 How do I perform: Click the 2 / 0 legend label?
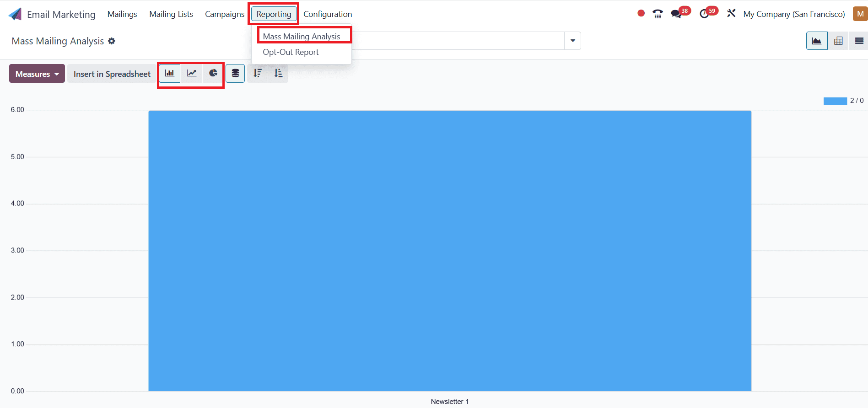857,101
